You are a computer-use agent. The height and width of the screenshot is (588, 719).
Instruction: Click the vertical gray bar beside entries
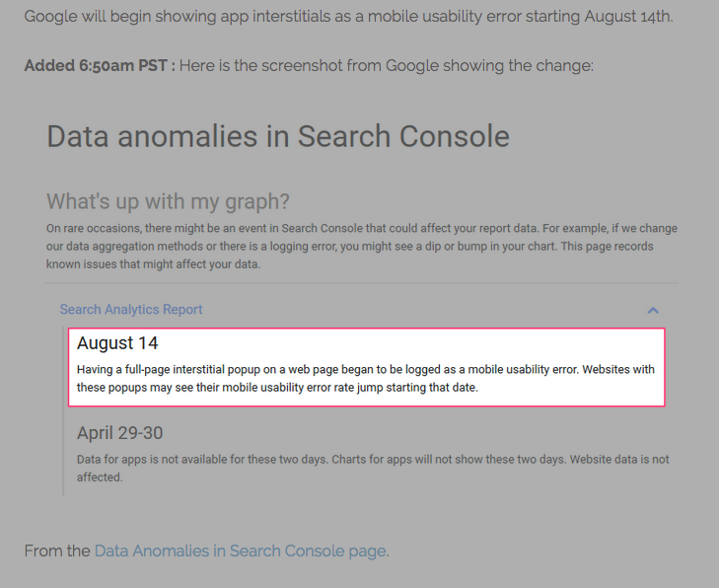click(63, 411)
